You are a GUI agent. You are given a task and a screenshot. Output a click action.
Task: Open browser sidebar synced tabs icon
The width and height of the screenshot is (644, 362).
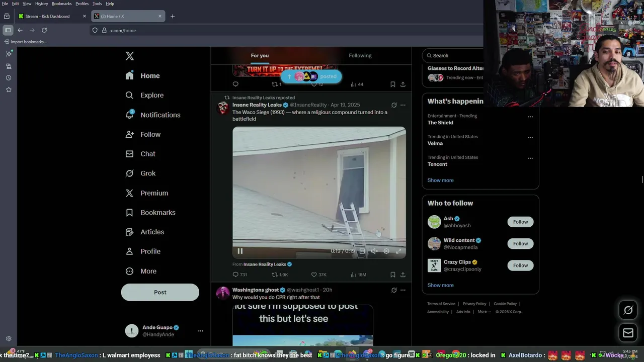(x=9, y=66)
